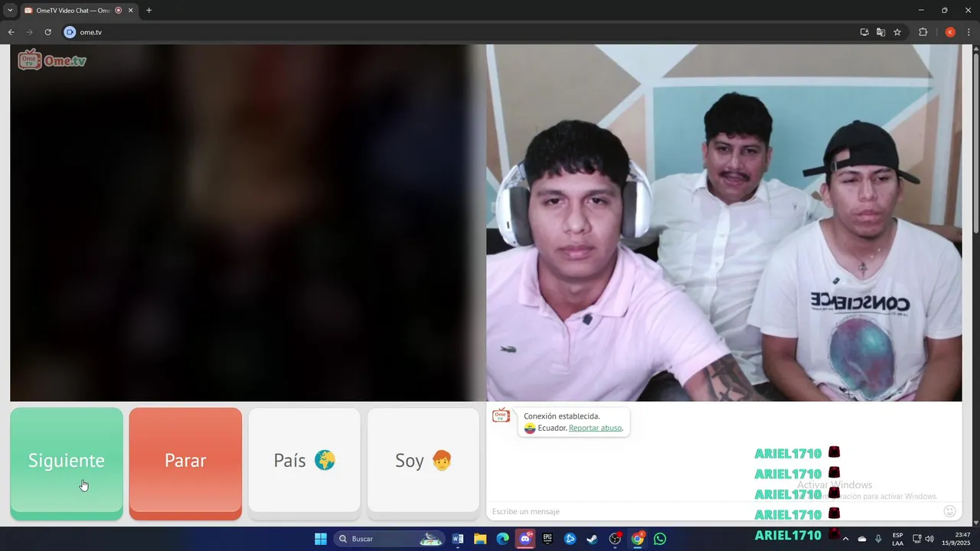Click the camera site info icon
The image size is (980, 551).
click(70, 32)
